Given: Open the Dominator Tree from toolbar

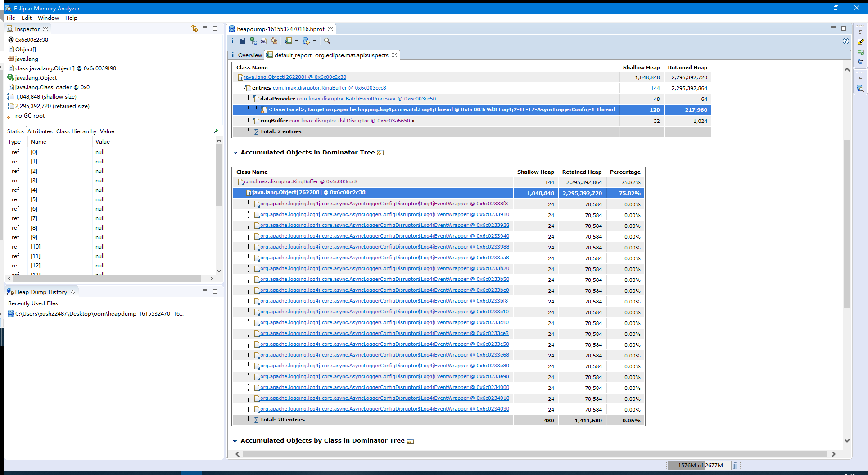Looking at the screenshot, I should coord(253,41).
